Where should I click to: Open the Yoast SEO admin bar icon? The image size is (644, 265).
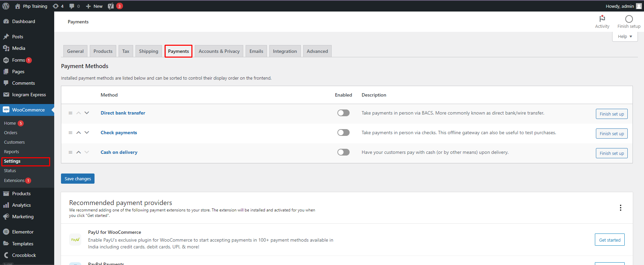coord(111,6)
